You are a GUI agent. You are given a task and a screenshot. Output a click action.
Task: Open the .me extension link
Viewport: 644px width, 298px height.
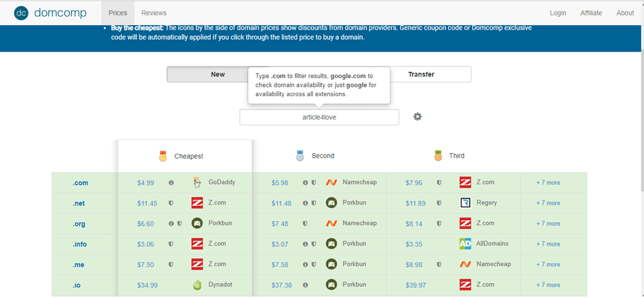pyautogui.click(x=78, y=265)
